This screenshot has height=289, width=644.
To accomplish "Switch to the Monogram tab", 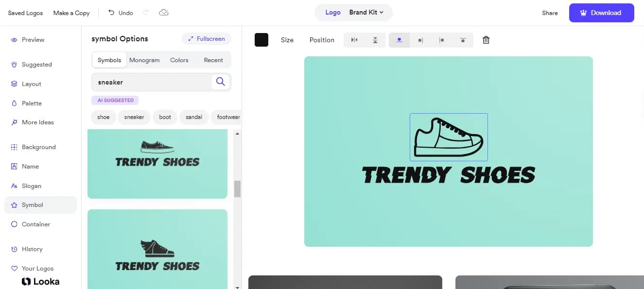I will click(144, 60).
